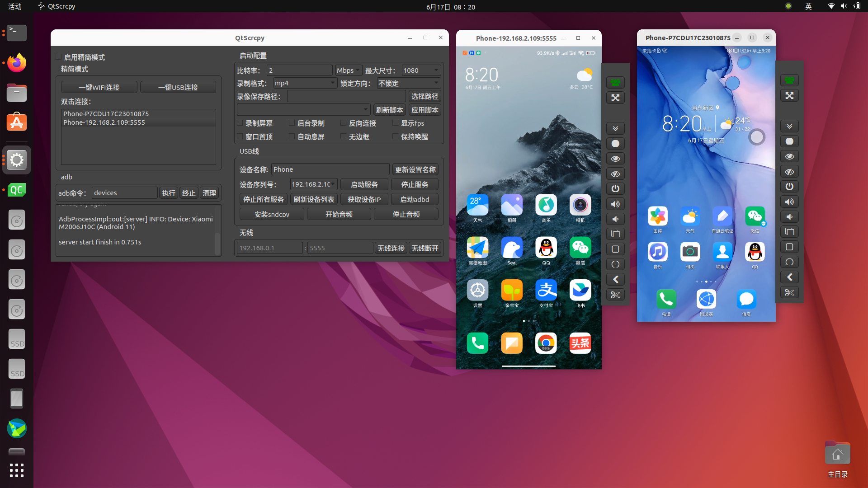Click the volume up icon on the toolbar
The height and width of the screenshot is (488, 868).
615,204
